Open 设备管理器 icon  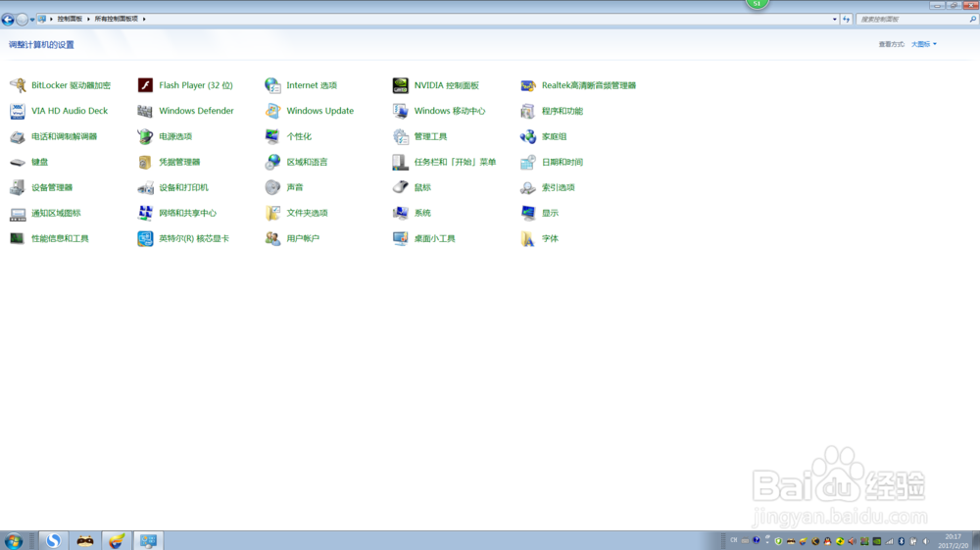(18, 187)
